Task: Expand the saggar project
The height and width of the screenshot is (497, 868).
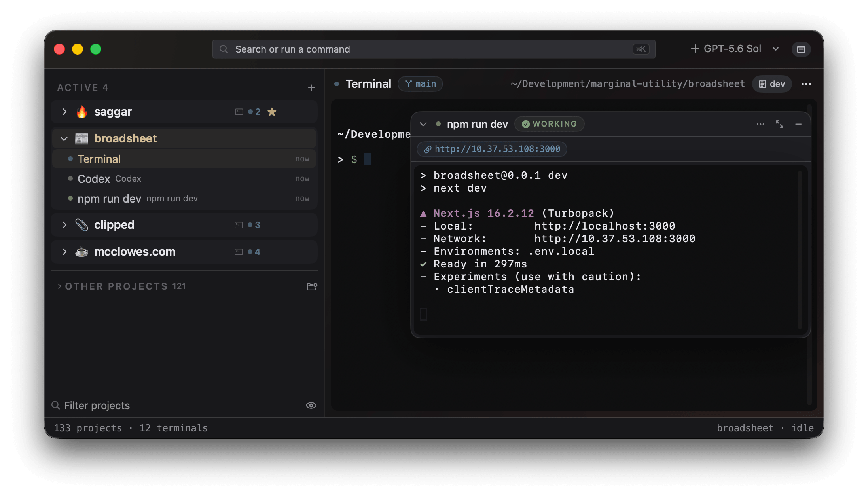Action: (64, 112)
